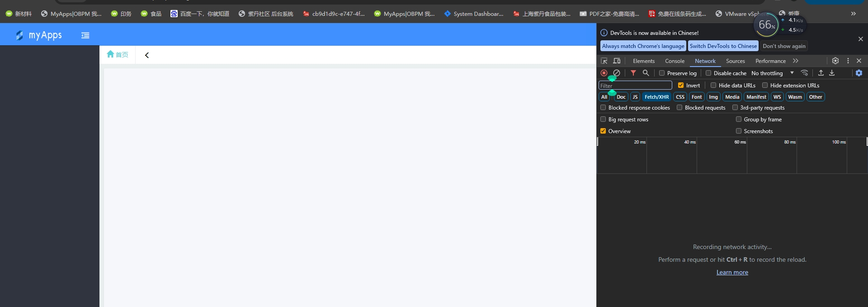868x307 pixels.
Task: Stop recording network log
Action: (604, 73)
